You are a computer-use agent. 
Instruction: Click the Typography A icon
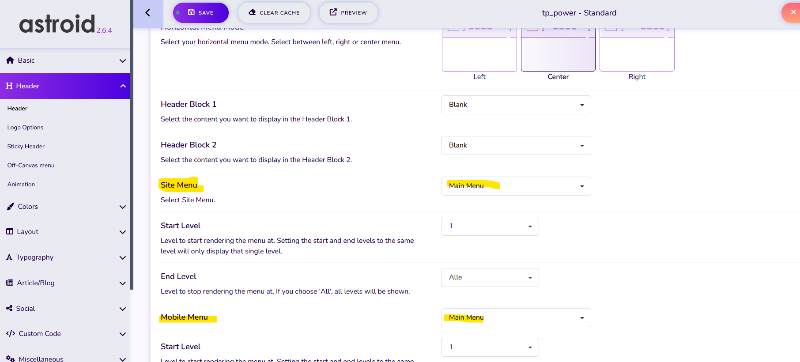9,257
